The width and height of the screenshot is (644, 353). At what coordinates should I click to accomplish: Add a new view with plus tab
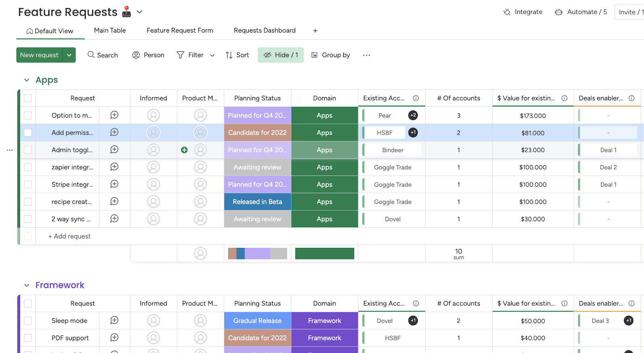tap(315, 31)
